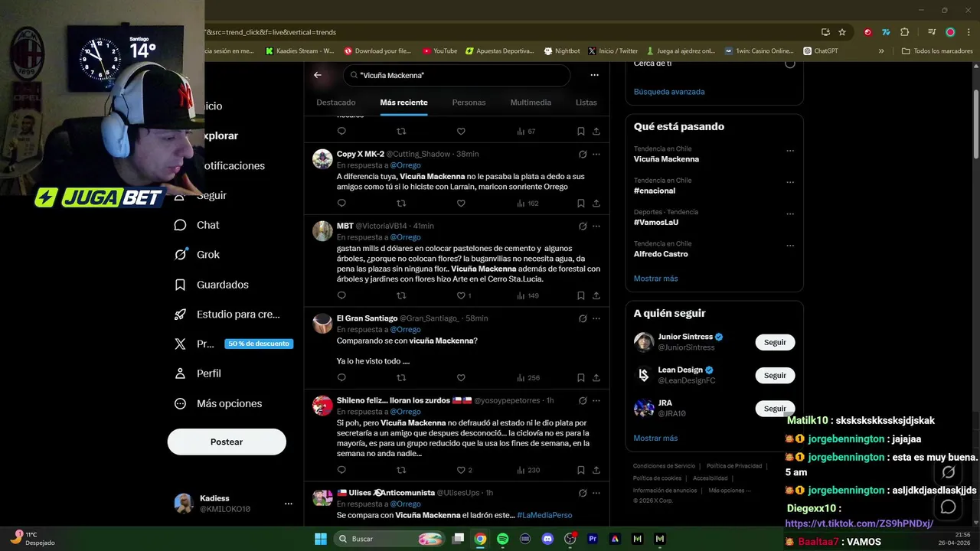The image size is (980, 551).
Task: Click the search field containing "Vicuña Mackenna"
Action: (x=457, y=75)
